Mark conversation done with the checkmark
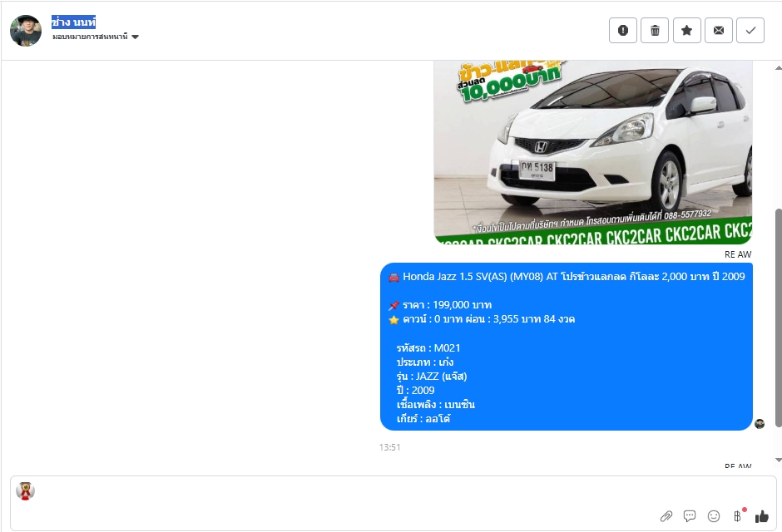The width and height of the screenshot is (782, 532). (x=750, y=31)
